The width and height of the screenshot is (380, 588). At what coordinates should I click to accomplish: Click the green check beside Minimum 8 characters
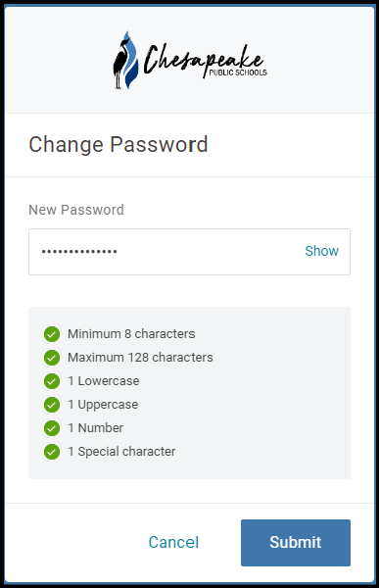tap(52, 334)
